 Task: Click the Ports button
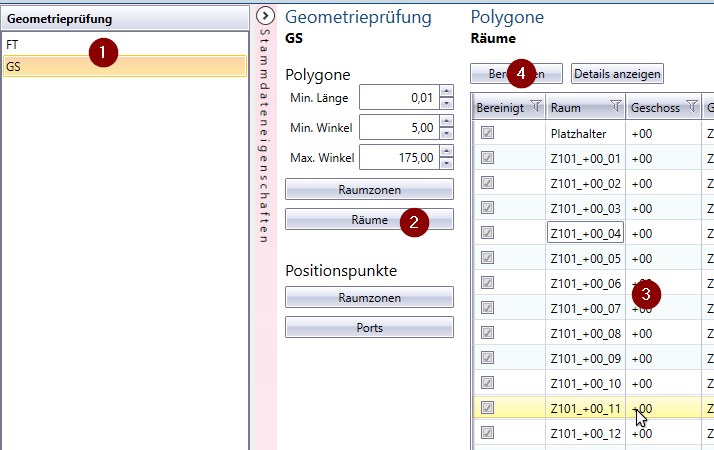[369, 327]
